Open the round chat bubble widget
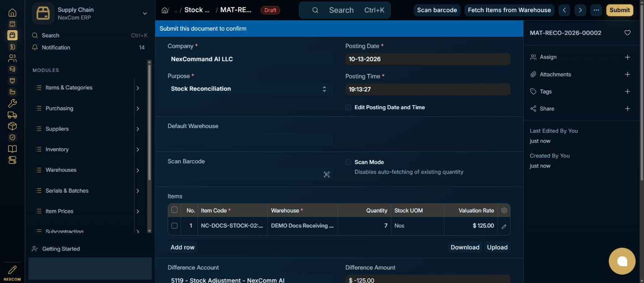Image resolution: width=644 pixels, height=283 pixels. [622, 261]
